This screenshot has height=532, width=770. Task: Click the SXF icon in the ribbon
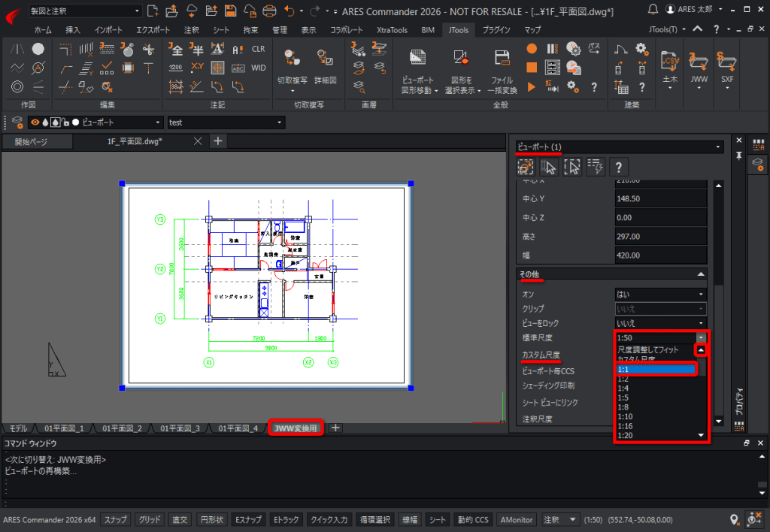727,61
